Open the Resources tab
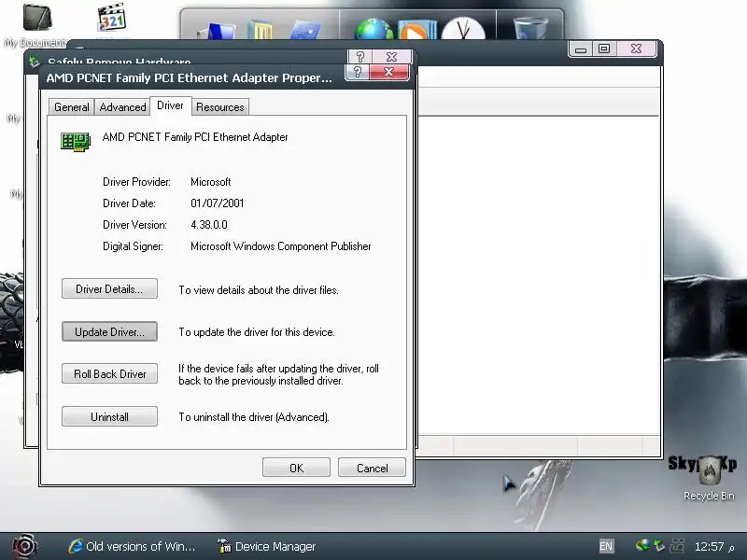Viewport: 747px width, 560px height. (219, 107)
